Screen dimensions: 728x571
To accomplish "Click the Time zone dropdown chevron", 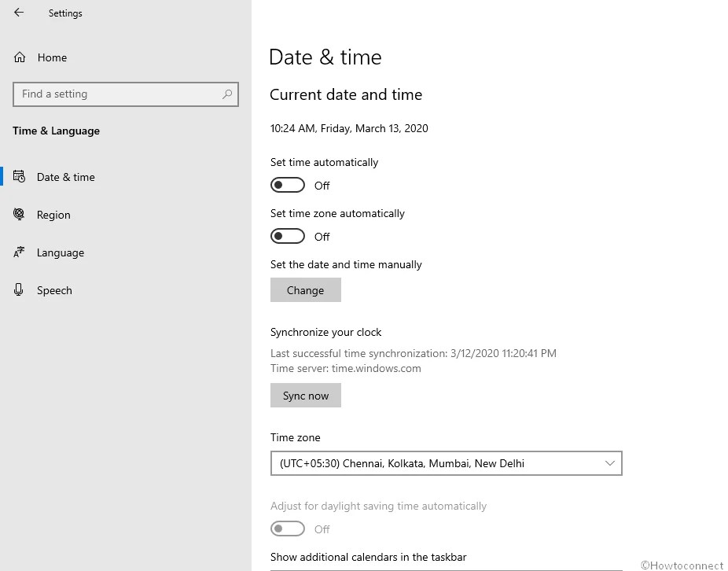I will pos(610,463).
